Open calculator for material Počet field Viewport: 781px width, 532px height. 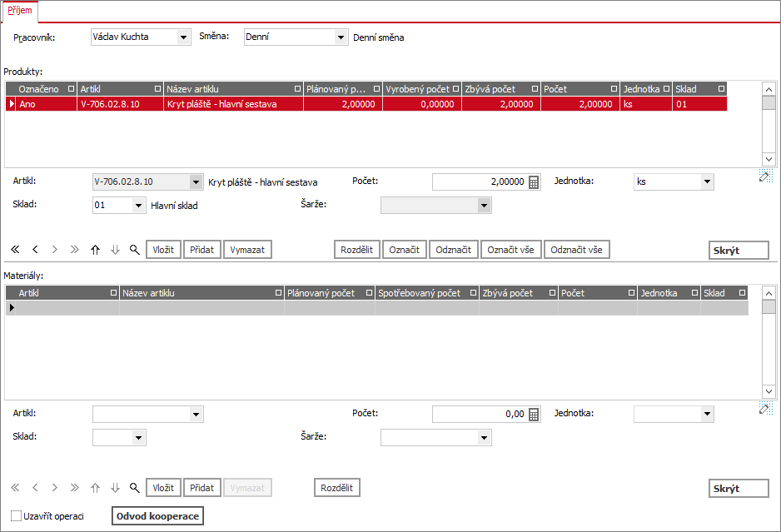534,415
